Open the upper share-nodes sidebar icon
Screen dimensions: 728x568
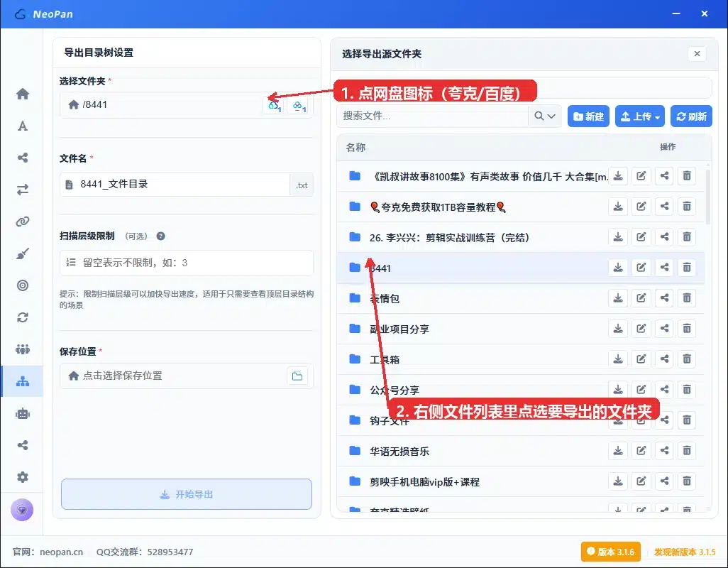22,158
